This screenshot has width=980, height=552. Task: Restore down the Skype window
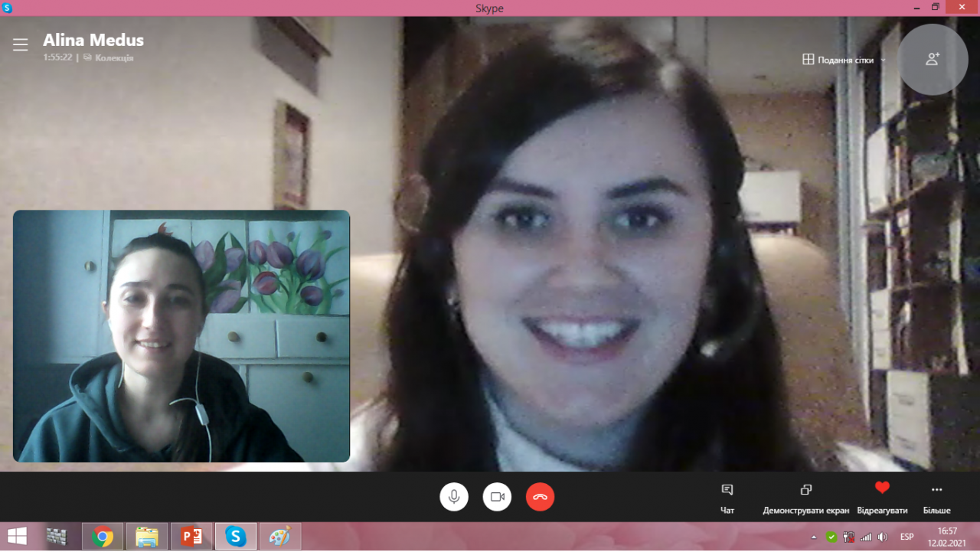pyautogui.click(x=936, y=7)
